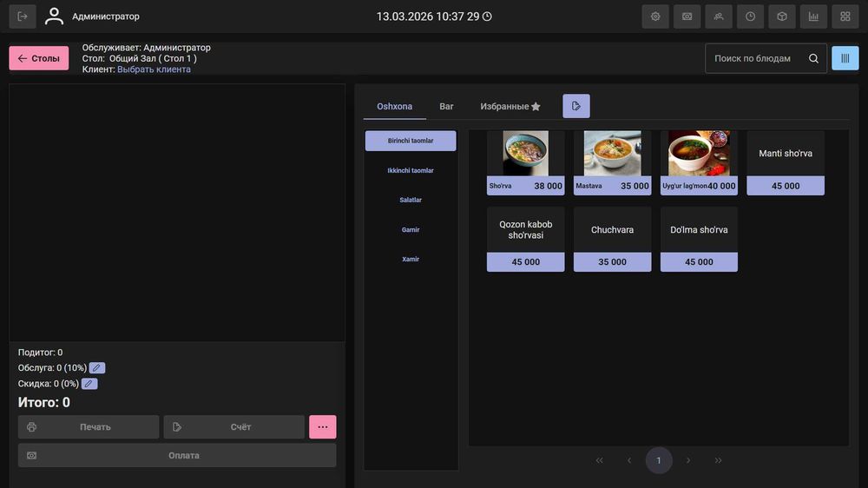868x488 pixels.
Task: Click the Подитог: 0 subtotal text
Action: (x=41, y=353)
